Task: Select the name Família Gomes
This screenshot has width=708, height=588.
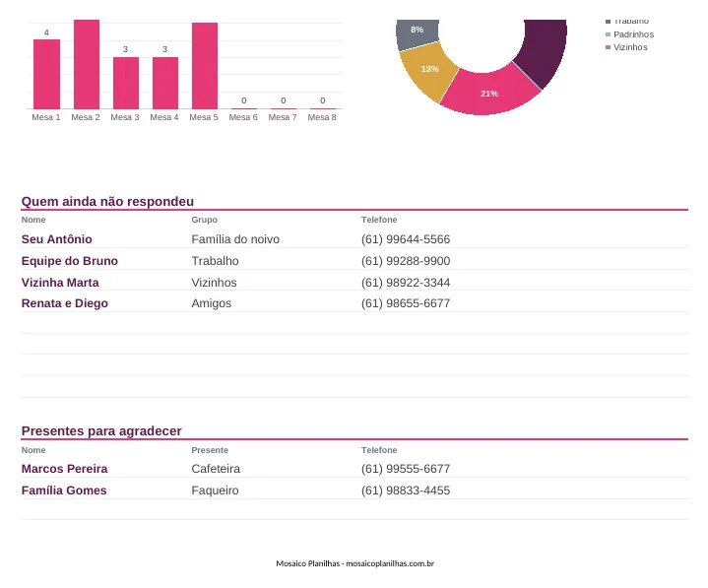Action: 64,490
